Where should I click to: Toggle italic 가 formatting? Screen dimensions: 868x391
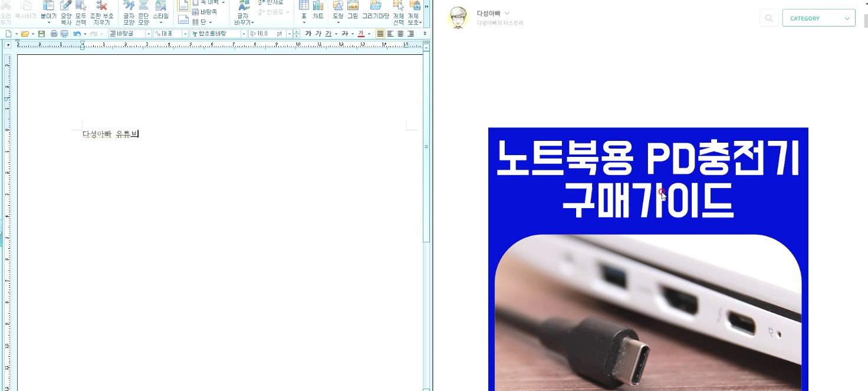[318, 34]
